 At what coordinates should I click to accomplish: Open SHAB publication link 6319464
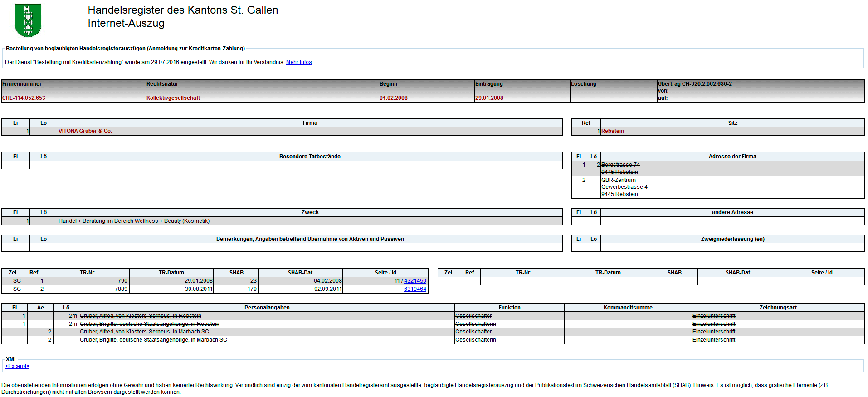coord(415,289)
